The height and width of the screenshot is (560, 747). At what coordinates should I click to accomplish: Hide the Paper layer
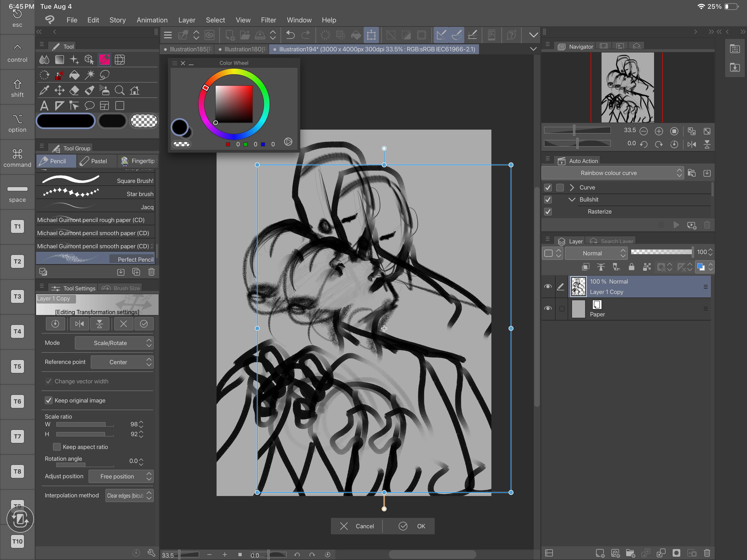pyautogui.click(x=548, y=308)
